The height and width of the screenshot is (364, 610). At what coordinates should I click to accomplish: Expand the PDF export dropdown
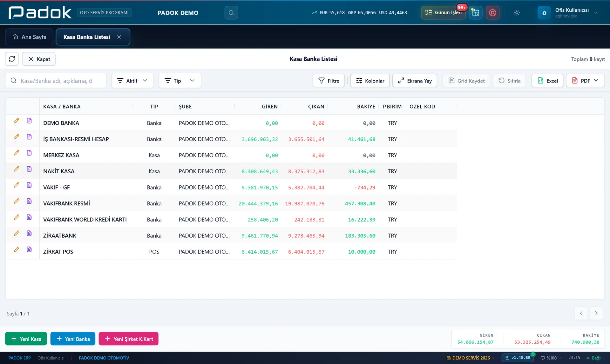[585, 81]
